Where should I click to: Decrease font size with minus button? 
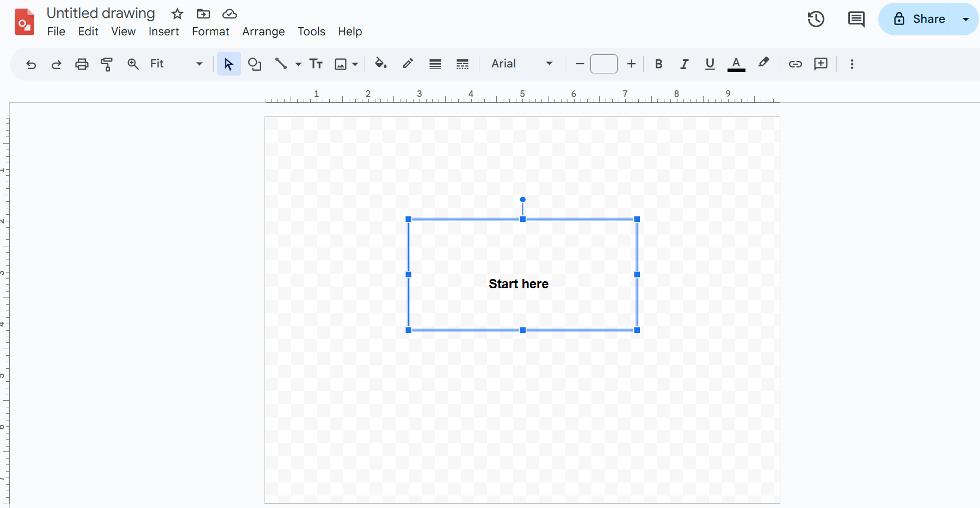pos(580,64)
